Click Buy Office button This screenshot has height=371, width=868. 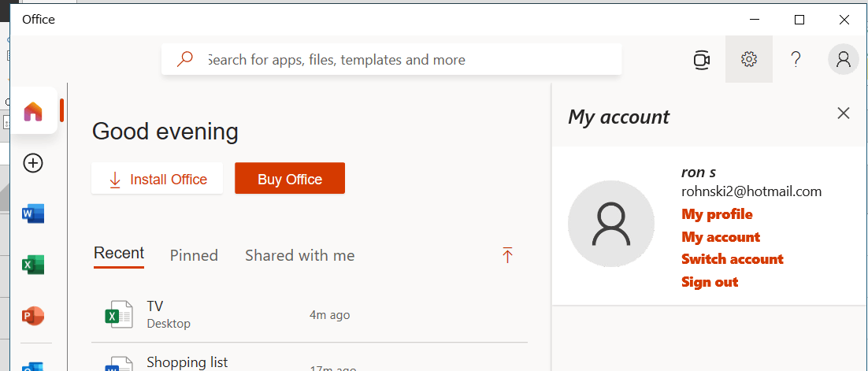click(290, 178)
